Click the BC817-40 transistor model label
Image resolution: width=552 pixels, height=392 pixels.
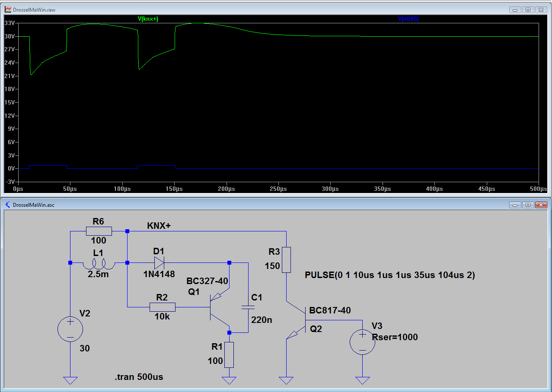click(x=330, y=310)
